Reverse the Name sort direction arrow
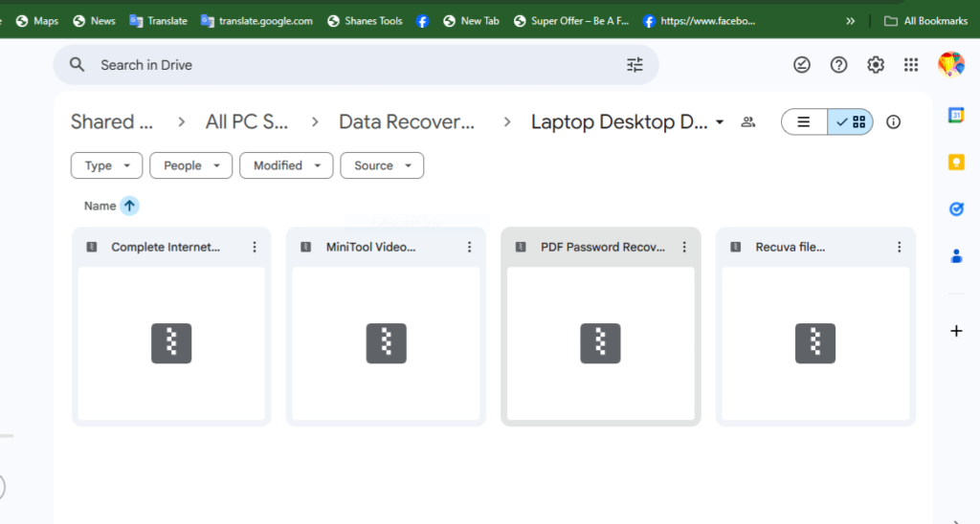 pyautogui.click(x=129, y=206)
